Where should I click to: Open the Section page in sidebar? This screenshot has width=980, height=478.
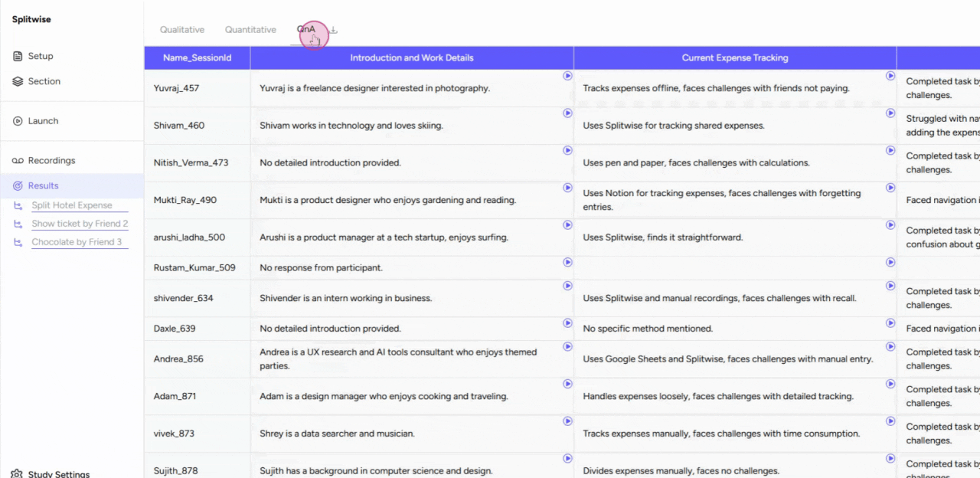tap(44, 81)
